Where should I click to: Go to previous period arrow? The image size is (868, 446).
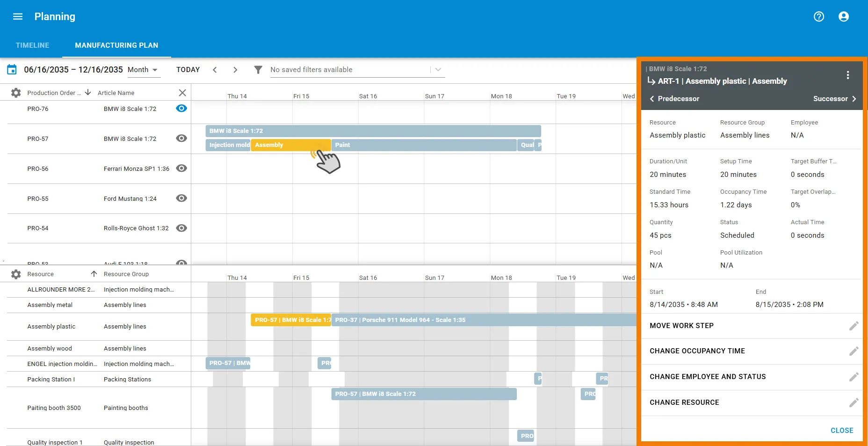click(215, 70)
